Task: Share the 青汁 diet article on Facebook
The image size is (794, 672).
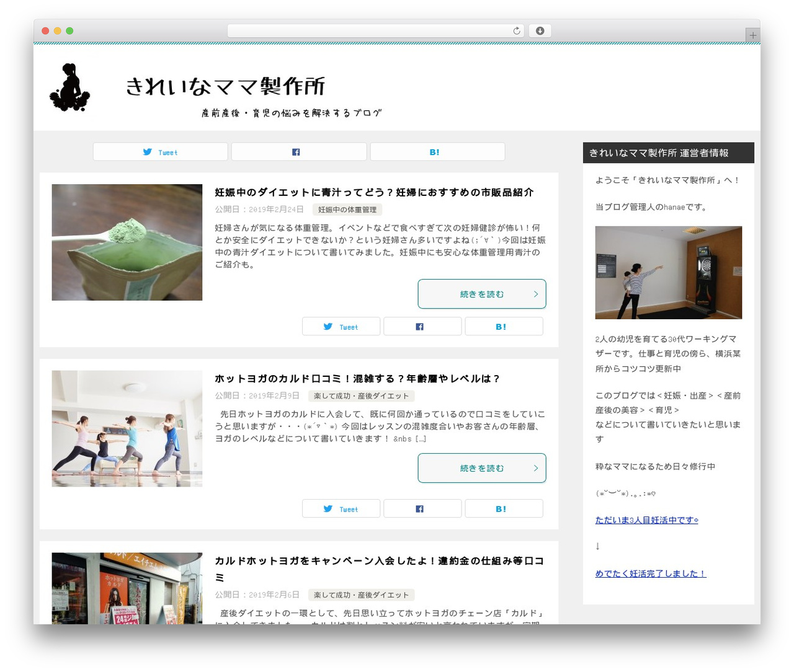Action: [x=422, y=326]
